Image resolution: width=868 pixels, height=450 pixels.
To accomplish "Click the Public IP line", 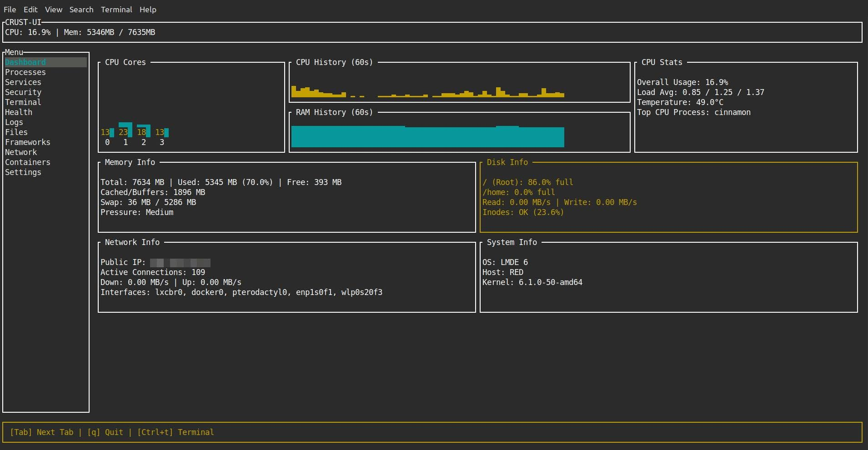I will 156,262.
